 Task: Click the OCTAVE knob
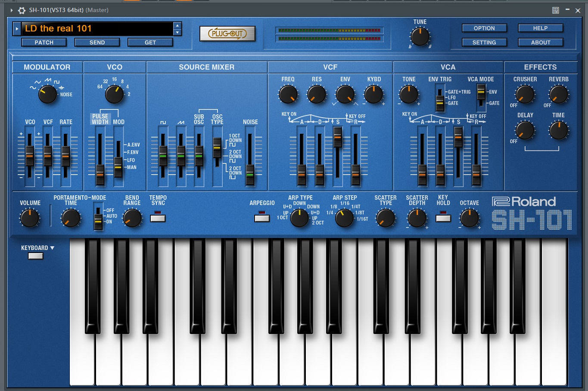(469, 218)
